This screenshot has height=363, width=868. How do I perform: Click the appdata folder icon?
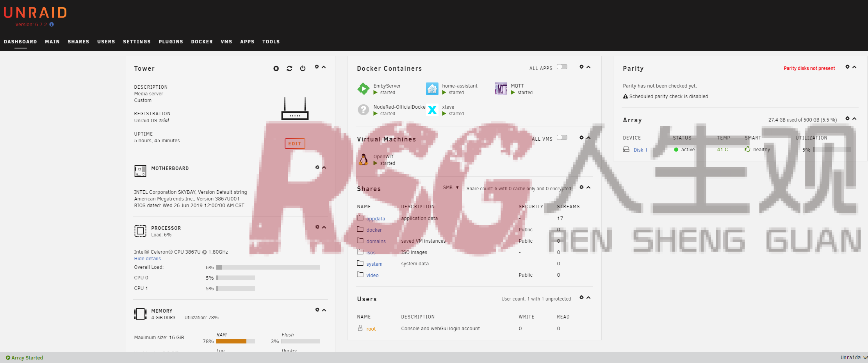(x=360, y=218)
